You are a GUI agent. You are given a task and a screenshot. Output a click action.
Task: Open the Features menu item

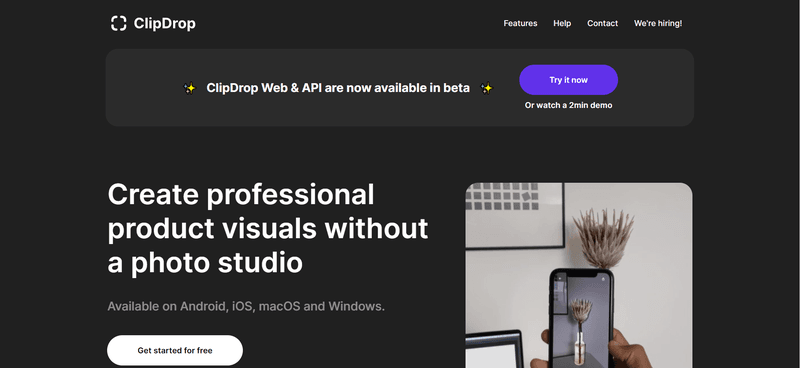(520, 23)
